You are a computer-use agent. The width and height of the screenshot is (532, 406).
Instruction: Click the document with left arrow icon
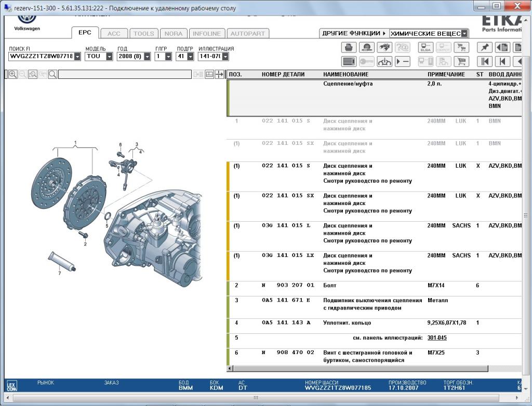pyautogui.click(x=502, y=47)
